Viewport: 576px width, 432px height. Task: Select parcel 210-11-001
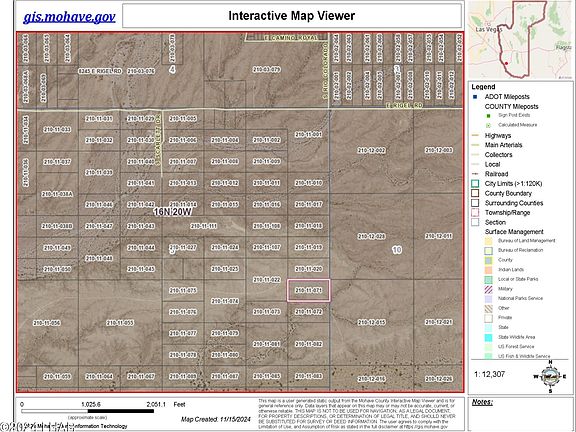309,134
